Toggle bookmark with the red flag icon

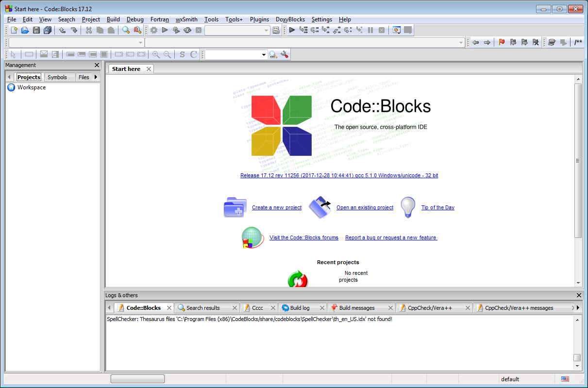502,43
